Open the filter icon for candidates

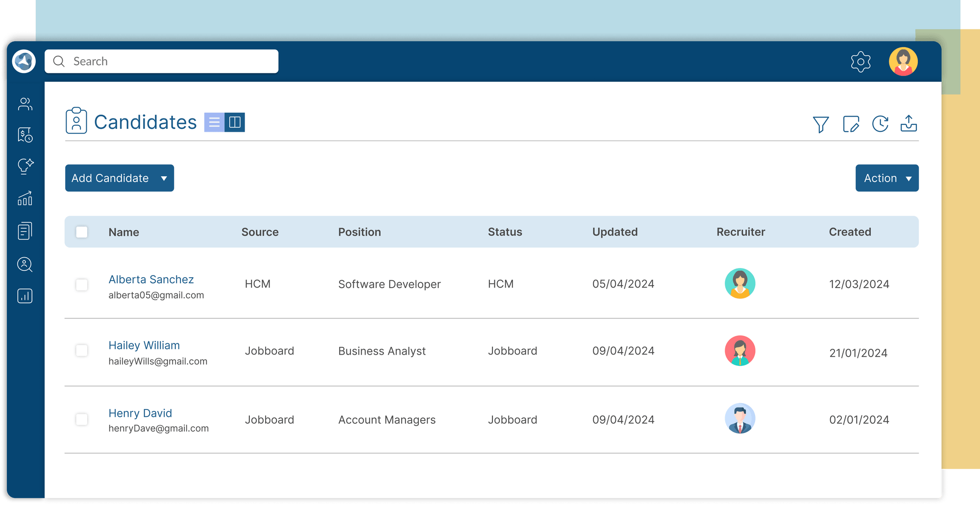click(x=821, y=124)
